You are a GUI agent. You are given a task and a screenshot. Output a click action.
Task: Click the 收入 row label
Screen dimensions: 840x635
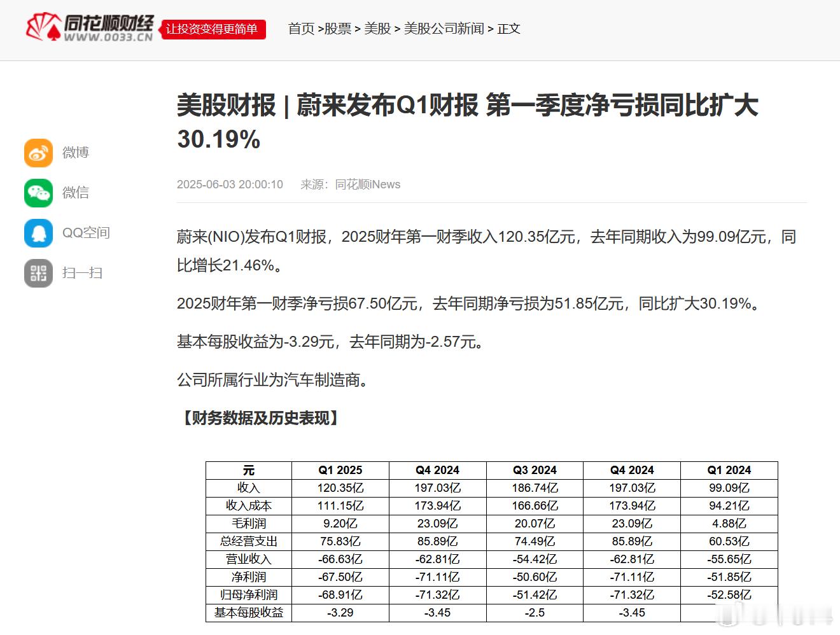point(249,488)
